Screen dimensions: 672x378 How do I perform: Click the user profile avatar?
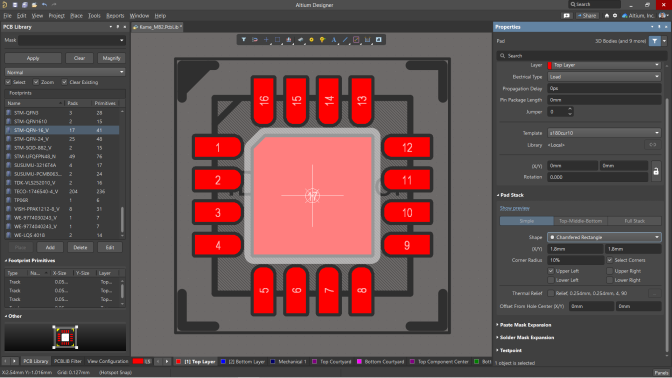[663, 15]
